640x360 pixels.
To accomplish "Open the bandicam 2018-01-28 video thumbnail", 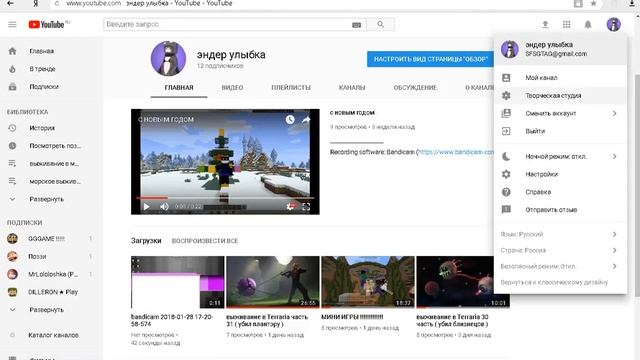I will pos(178,282).
